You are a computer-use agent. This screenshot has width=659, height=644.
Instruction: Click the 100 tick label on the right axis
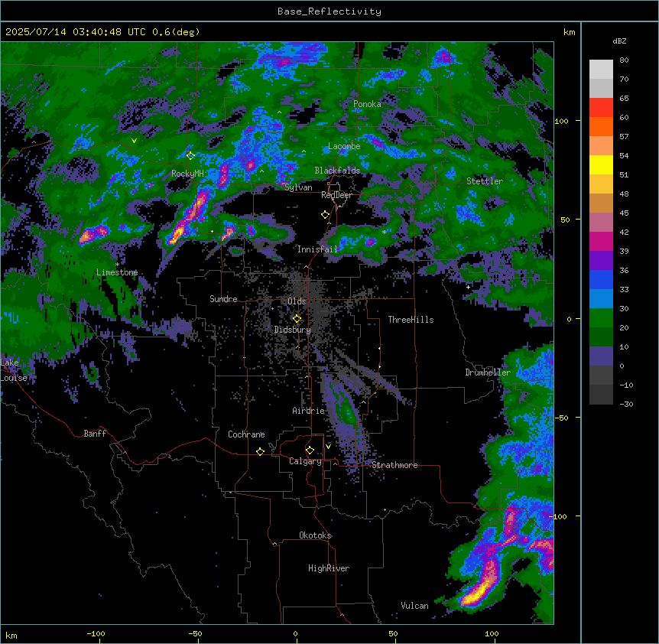coord(561,121)
